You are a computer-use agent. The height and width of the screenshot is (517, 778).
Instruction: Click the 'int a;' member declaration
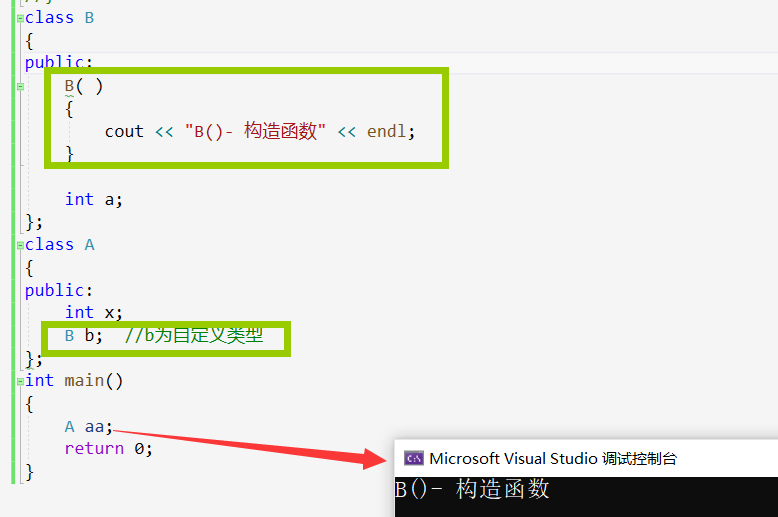tap(94, 199)
